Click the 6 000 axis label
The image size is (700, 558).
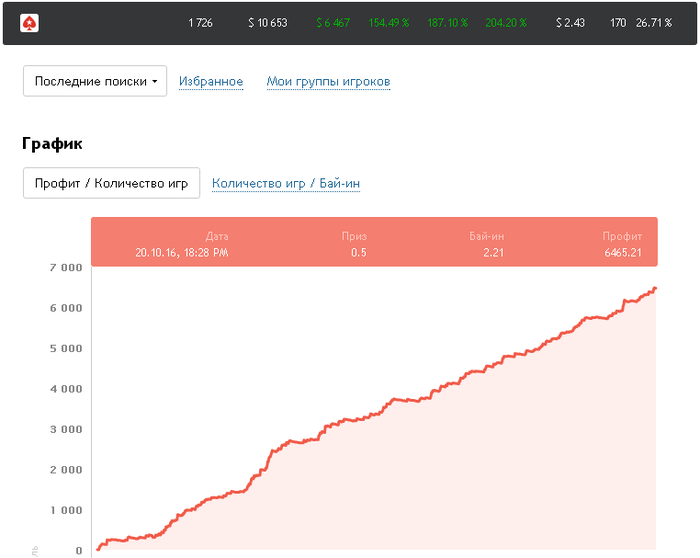click(x=66, y=308)
